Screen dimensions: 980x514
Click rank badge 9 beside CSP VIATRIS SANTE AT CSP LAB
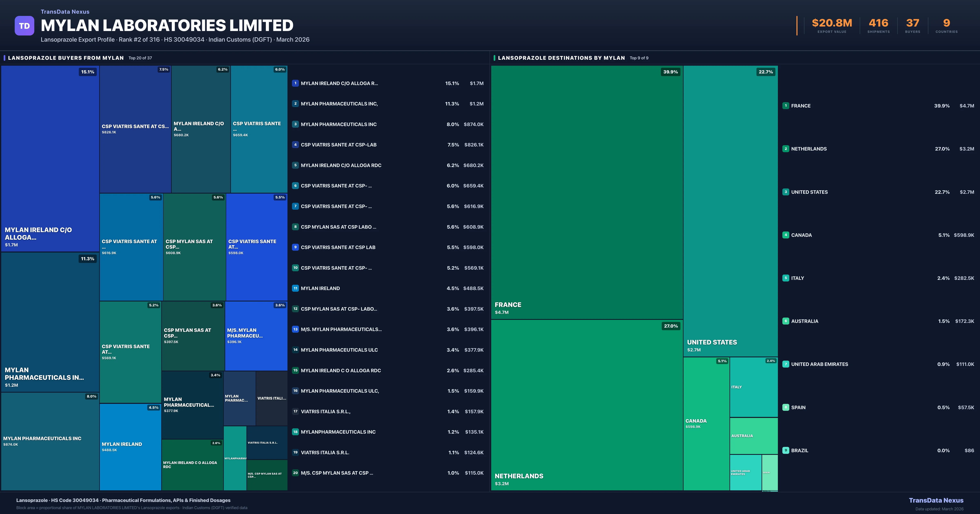tap(295, 247)
